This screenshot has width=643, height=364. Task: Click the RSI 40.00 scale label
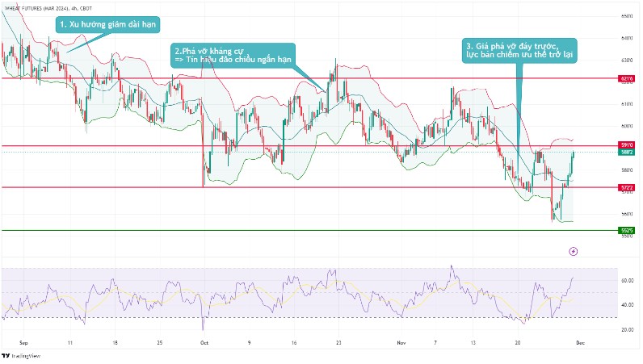click(x=627, y=305)
